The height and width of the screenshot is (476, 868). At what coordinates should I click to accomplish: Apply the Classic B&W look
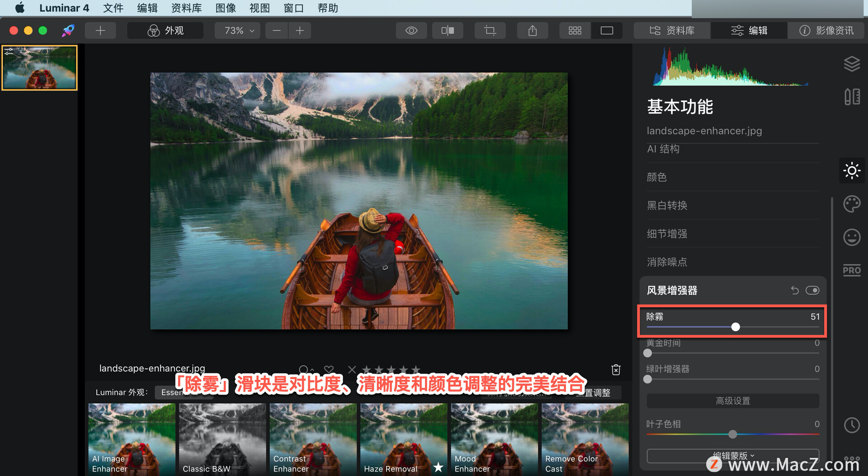click(222, 439)
